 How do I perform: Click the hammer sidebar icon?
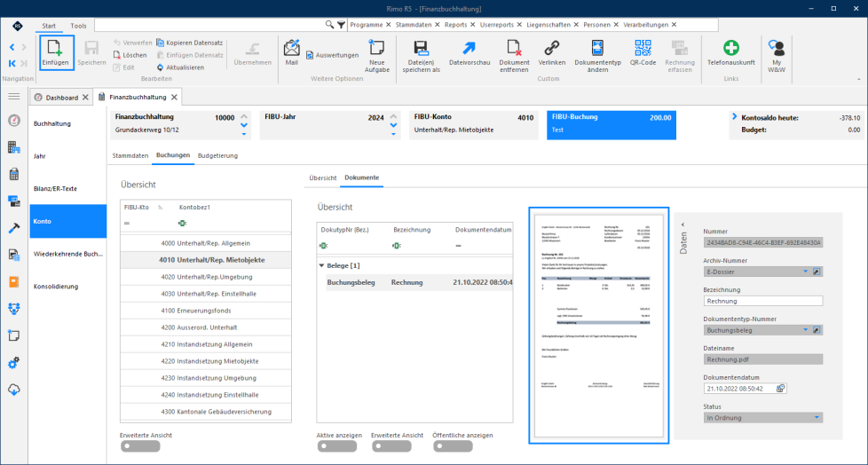pos(14,228)
